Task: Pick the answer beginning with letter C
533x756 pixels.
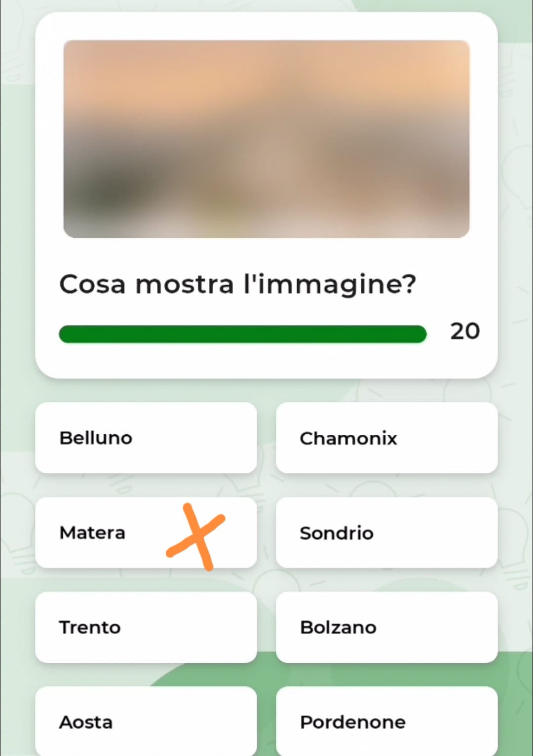Action: (386, 438)
